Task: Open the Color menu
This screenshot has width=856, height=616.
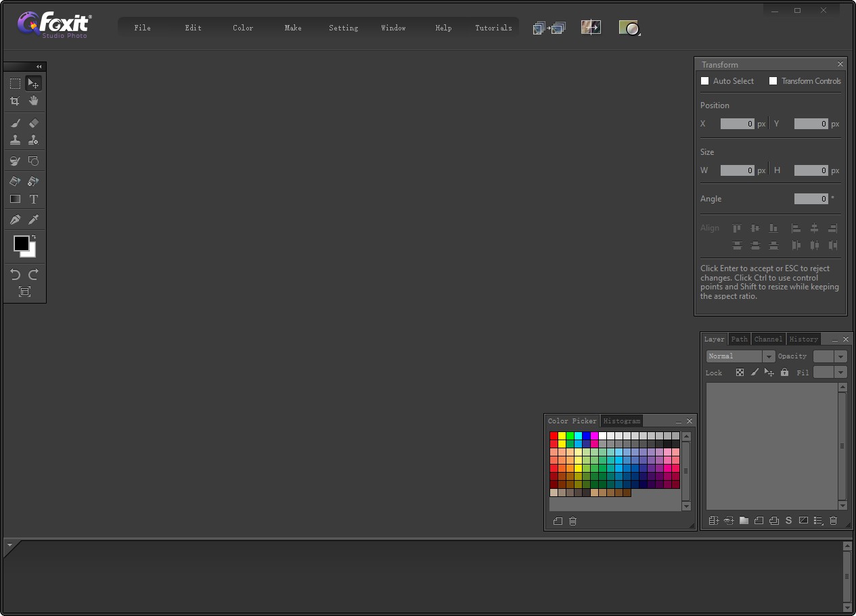Action: pos(242,28)
